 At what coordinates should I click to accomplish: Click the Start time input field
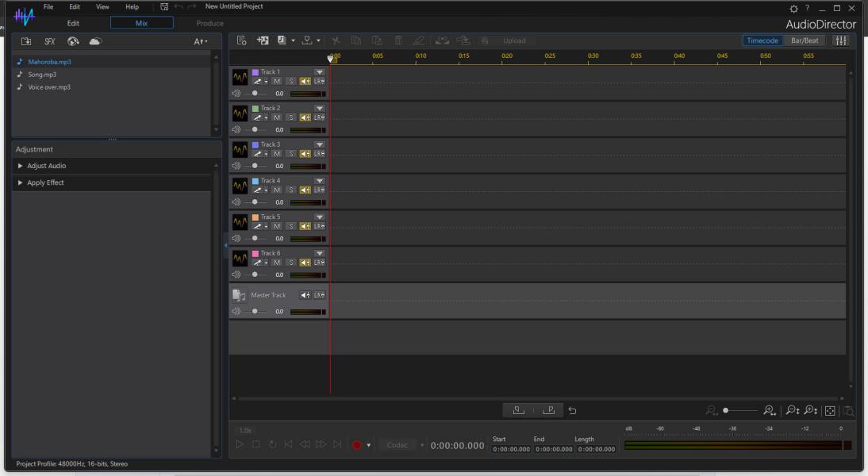[x=512, y=450]
